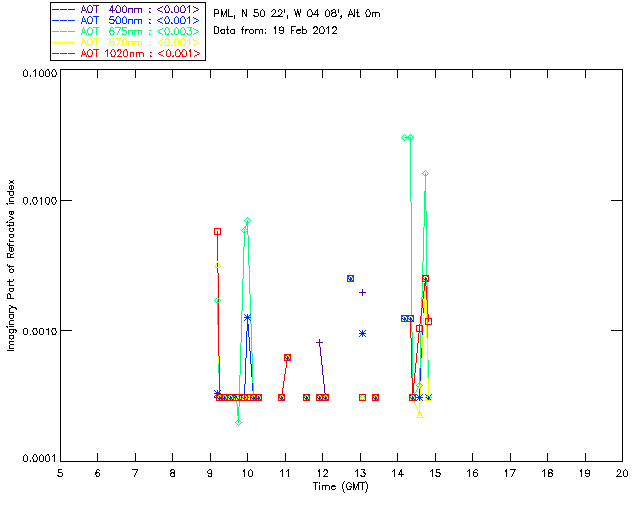
Task: Click the x-axis tick label 17
Action: (510, 473)
